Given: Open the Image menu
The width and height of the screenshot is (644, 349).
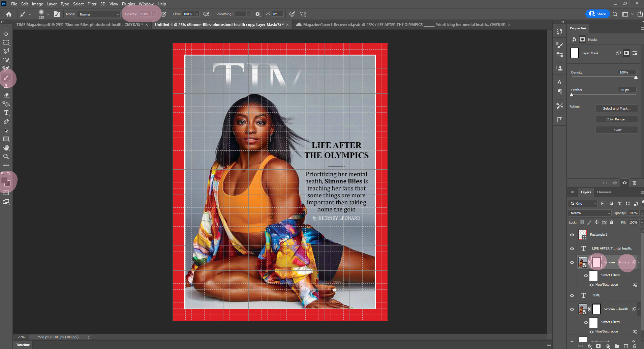Looking at the screenshot, I should (x=37, y=4).
